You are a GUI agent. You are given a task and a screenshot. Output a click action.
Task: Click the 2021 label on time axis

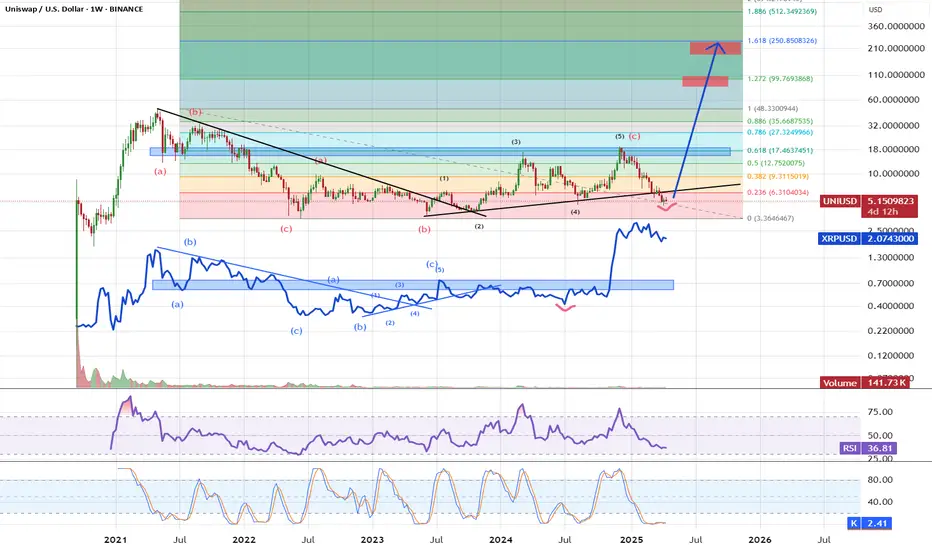pyautogui.click(x=115, y=540)
